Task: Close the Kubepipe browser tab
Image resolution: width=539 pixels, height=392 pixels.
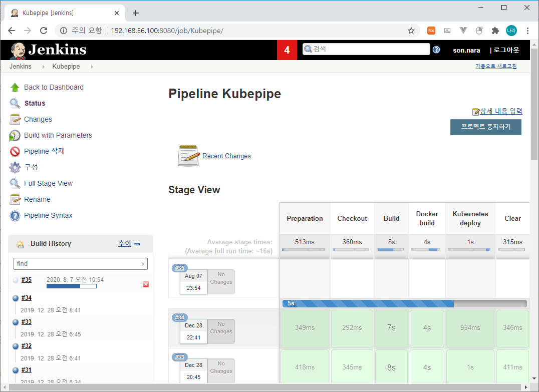Action: [x=117, y=13]
